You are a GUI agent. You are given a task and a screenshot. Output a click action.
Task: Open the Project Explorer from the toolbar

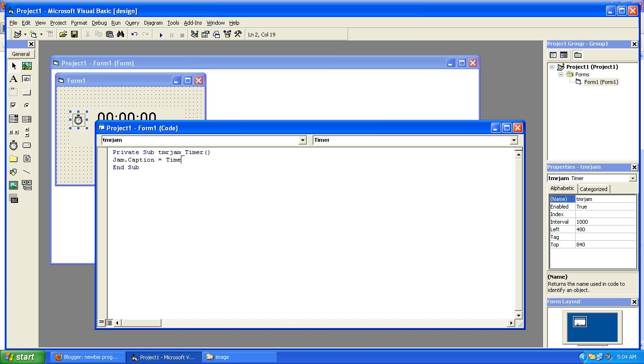click(195, 34)
